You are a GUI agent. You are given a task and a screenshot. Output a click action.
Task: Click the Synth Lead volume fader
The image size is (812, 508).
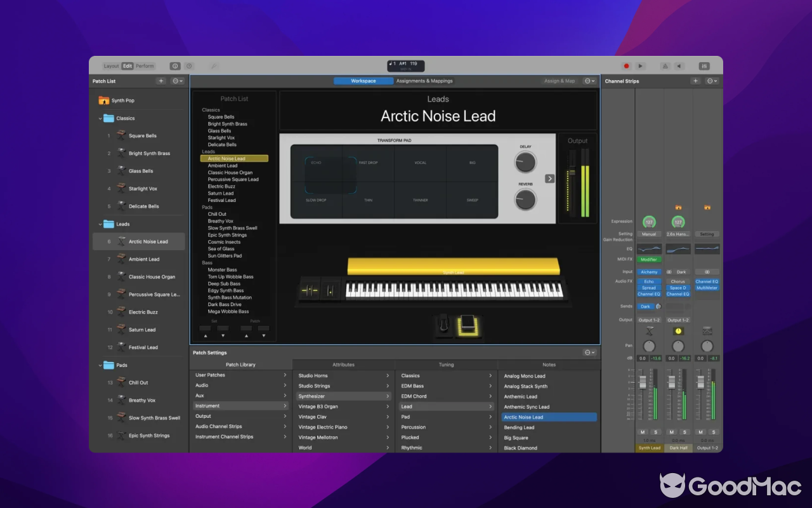[x=642, y=382]
